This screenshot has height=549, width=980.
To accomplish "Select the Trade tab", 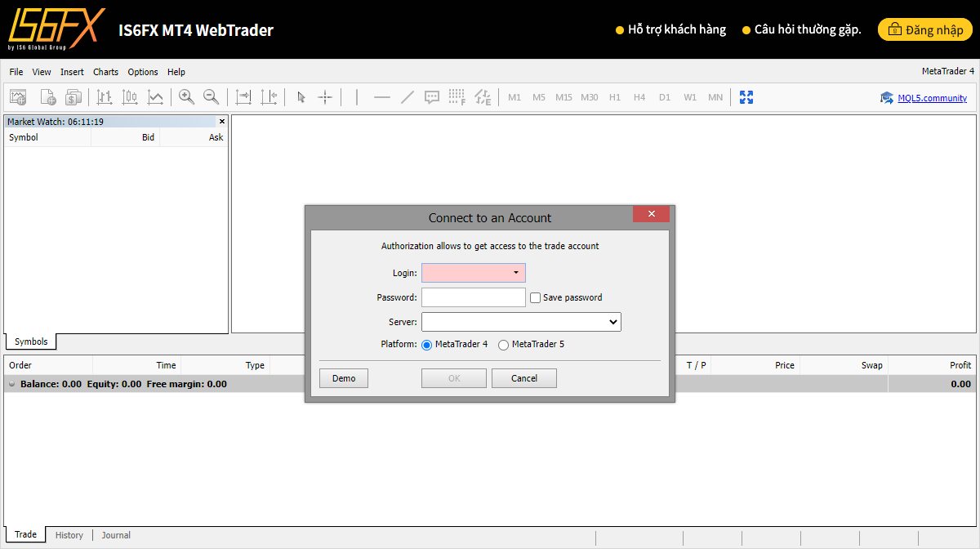I will click(25, 534).
